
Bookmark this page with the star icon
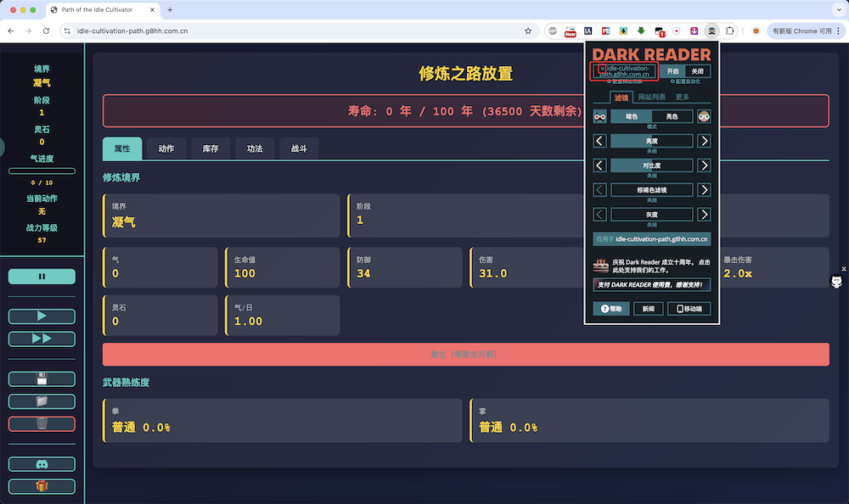528,31
